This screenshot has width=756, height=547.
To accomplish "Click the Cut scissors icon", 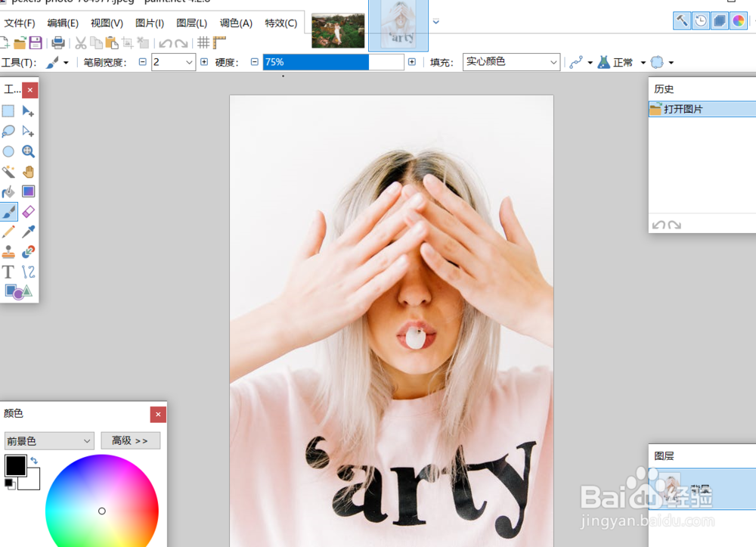I will 81,43.
